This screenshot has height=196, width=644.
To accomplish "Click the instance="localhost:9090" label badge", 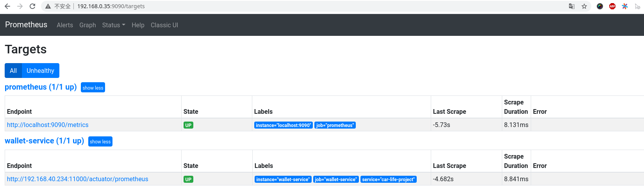I will [284, 125].
